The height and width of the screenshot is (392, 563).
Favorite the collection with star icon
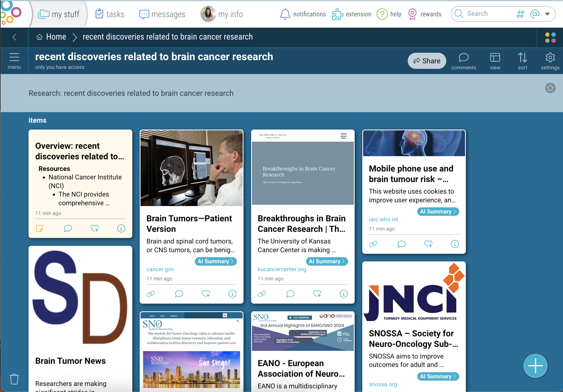[x=550, y=88]
